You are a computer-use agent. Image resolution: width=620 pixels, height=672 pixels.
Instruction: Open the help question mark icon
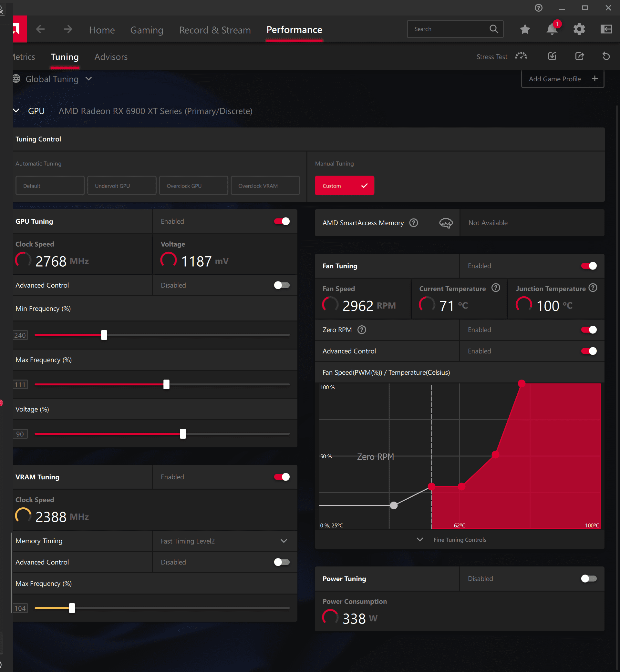538,8
